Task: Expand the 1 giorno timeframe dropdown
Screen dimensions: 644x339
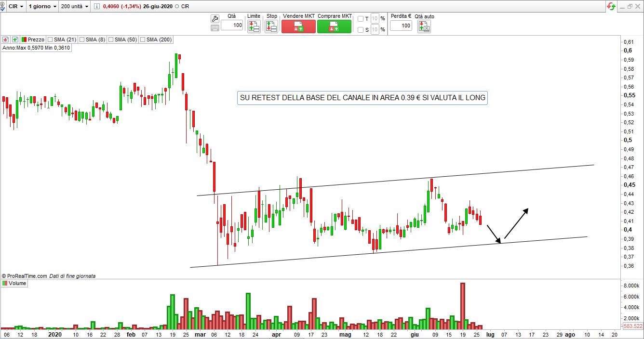Action: (x=42, y=6)
